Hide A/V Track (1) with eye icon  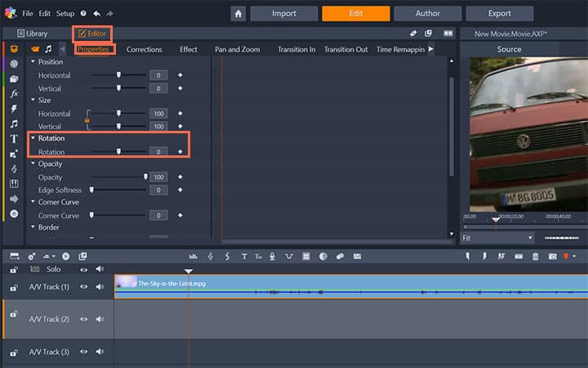[83, 286]
